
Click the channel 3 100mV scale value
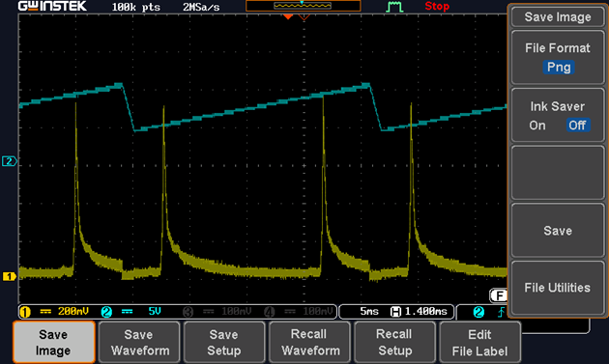point(236,311)
